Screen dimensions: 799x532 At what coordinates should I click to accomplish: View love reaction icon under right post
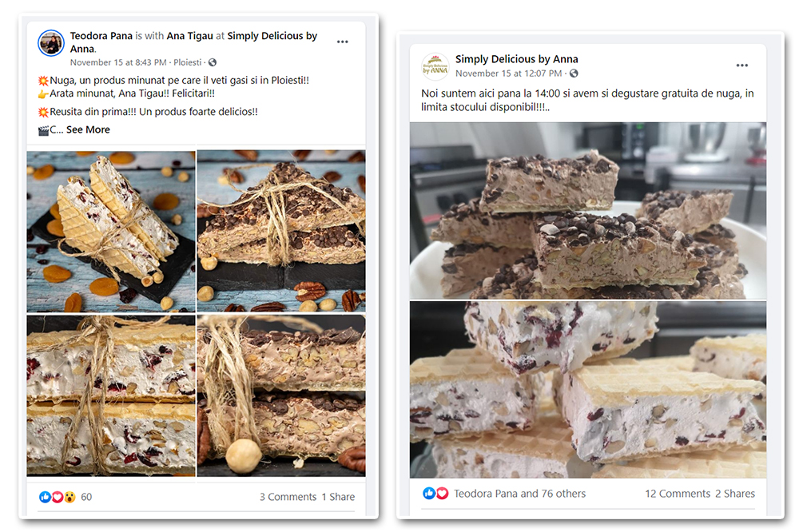click(443, 494)
